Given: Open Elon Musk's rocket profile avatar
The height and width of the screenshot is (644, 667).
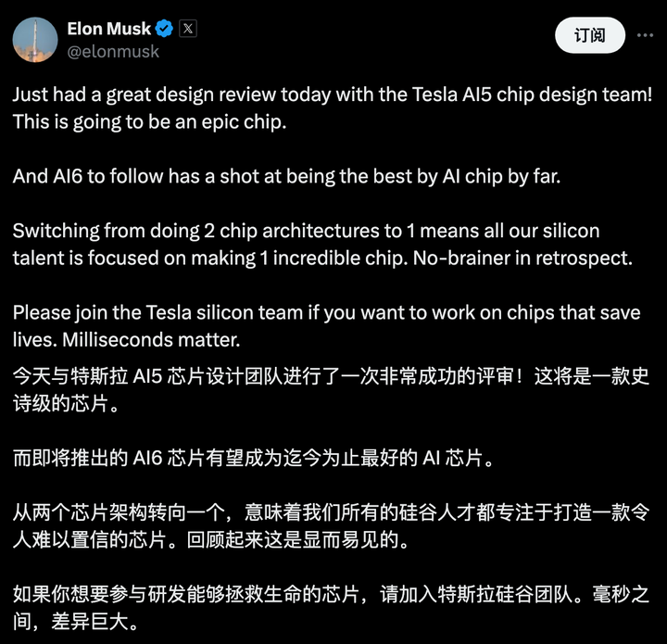Looking at the screenshot, I should click(x=35, y=40).
